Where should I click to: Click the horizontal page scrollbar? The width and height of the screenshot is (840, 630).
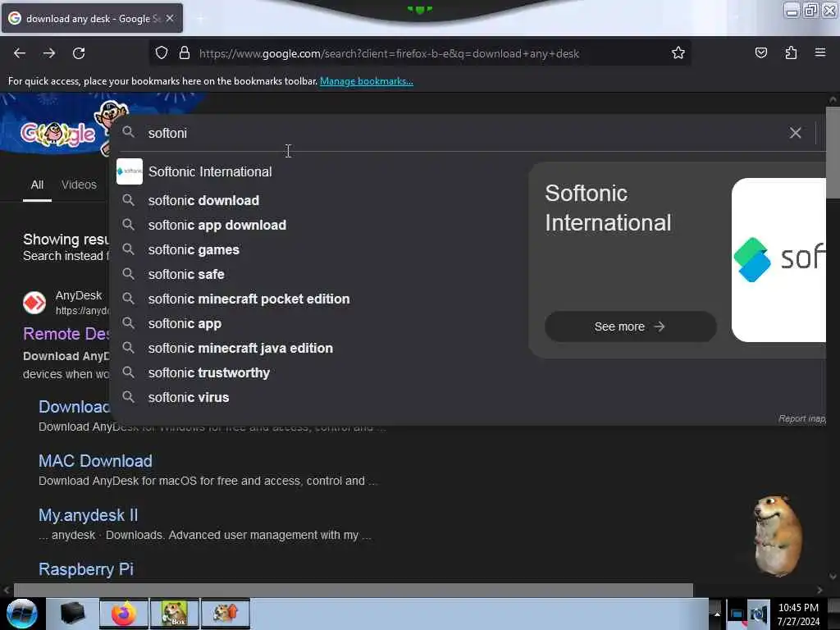(354, 590)
